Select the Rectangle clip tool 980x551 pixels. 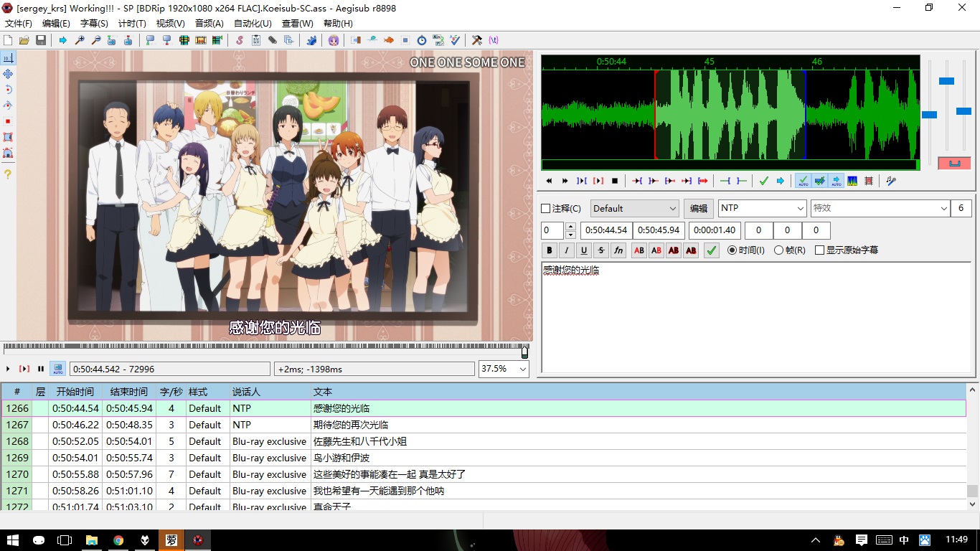point(8,137)
